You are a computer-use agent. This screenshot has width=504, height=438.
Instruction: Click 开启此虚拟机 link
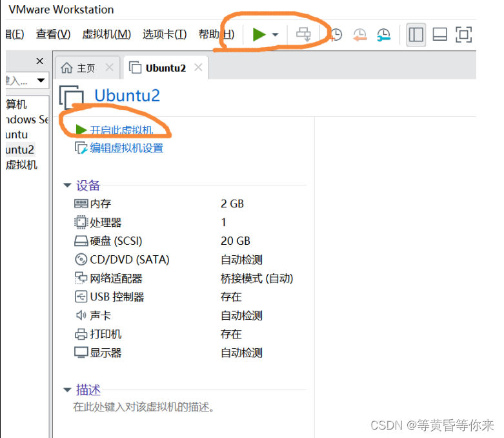(121, 130)
